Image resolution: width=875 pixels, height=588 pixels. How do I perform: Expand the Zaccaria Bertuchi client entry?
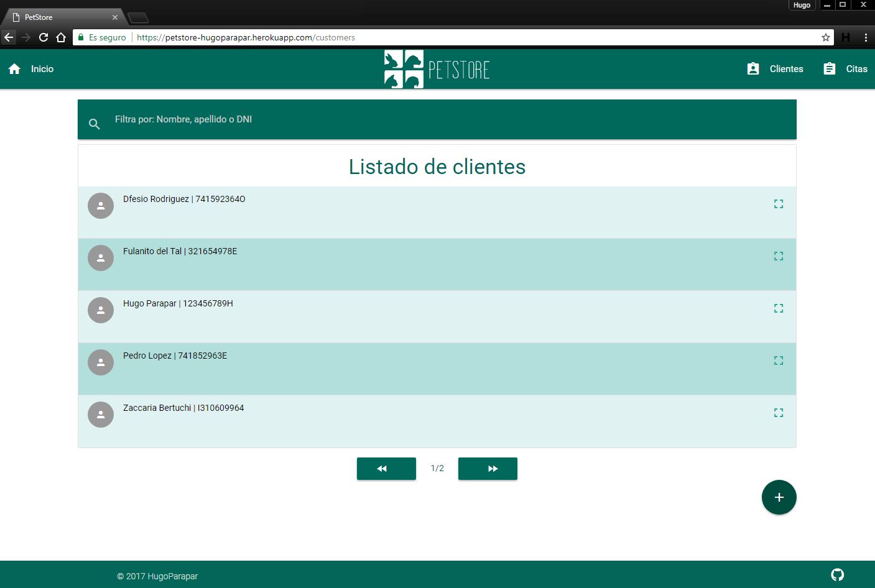(x=778, y=412)
